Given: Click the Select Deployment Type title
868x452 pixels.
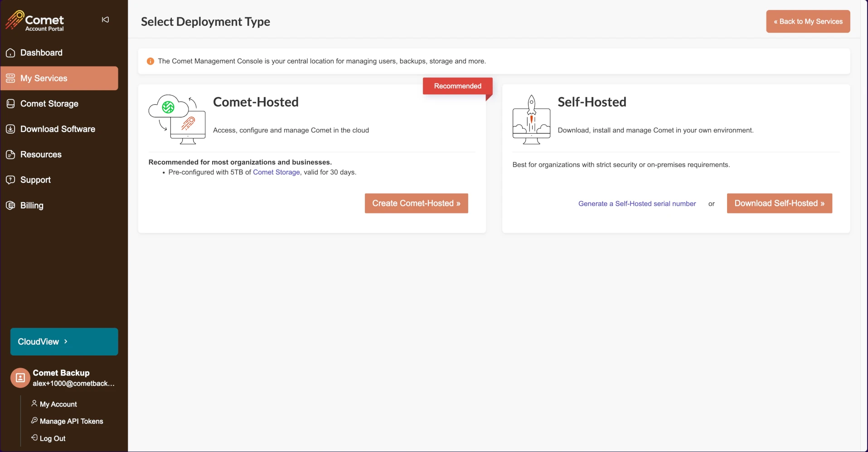Looking at the screenshot, I should click(205, 22).
